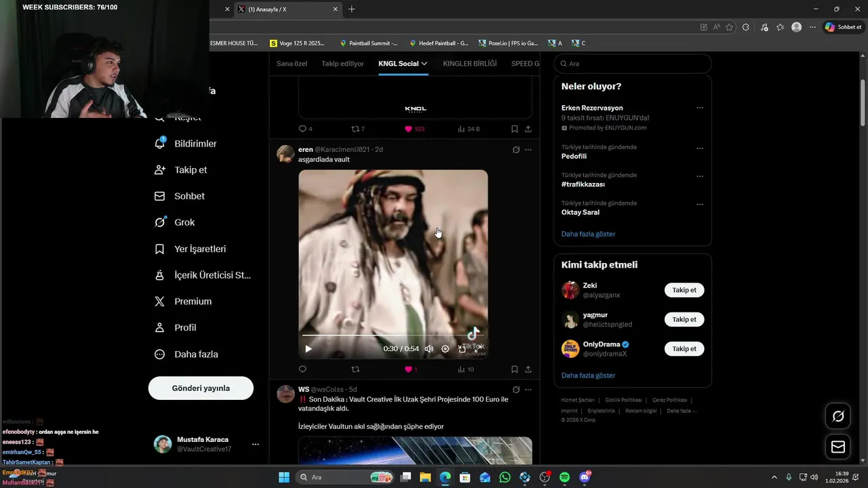Open Discord from the taskbar
This screenshot has height=488, width=868.
click(585, 477)
